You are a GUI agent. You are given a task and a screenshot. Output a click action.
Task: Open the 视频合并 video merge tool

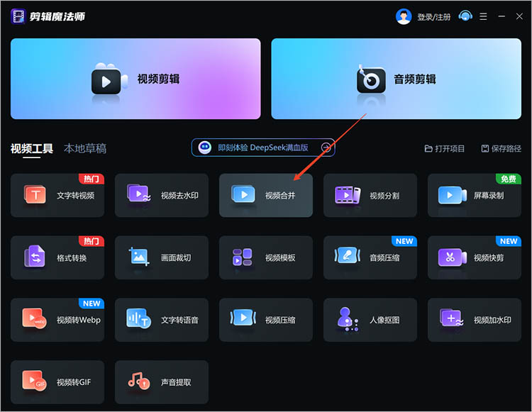[266, 195]
